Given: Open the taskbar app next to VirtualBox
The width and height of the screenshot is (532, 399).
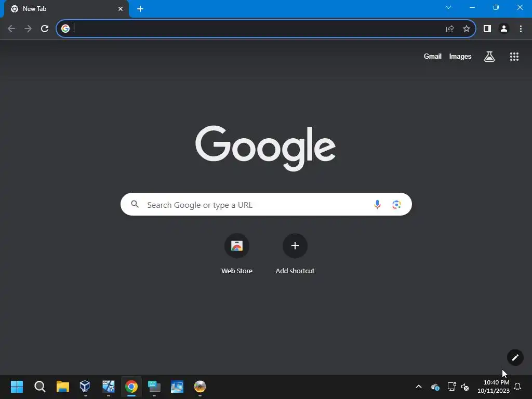Looking at the screenshot, I should point(109,387).
